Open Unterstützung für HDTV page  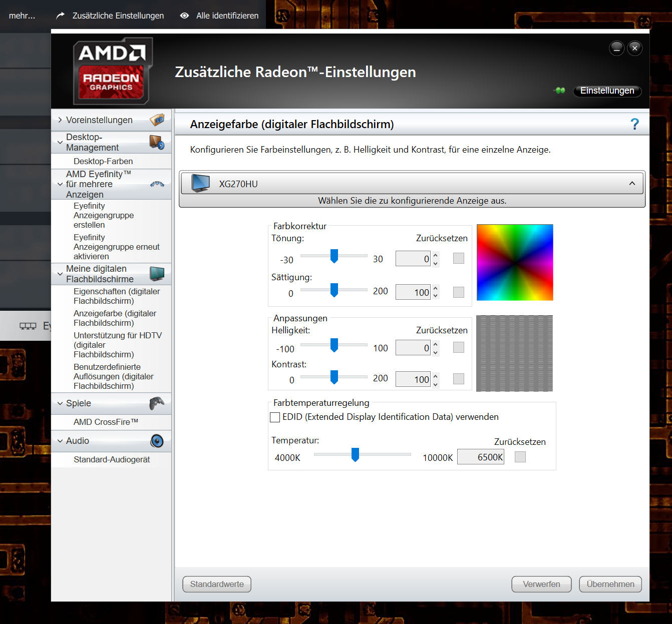(x=118, y=345)
